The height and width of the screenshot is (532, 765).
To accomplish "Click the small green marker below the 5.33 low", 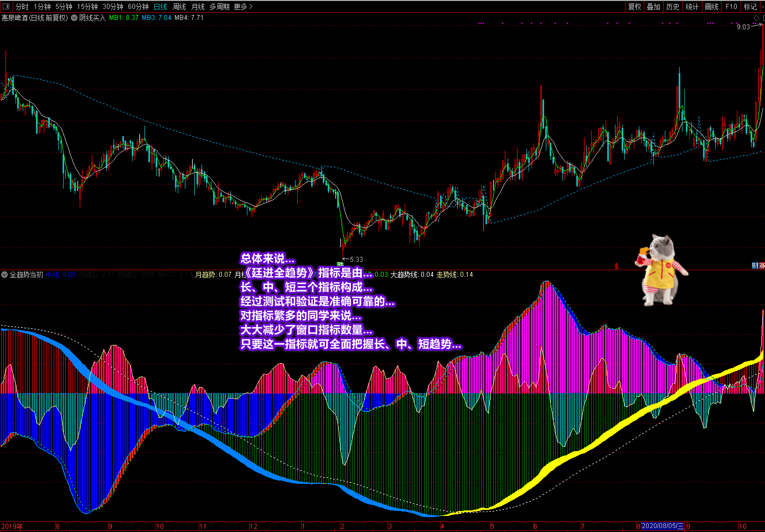I will click(x=340, y=264).
